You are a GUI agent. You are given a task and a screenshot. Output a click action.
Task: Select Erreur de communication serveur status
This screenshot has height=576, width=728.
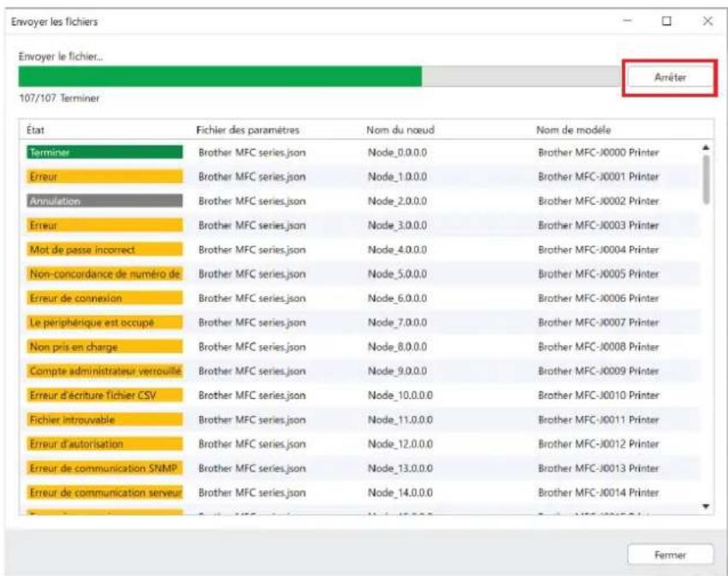point(104,493)
